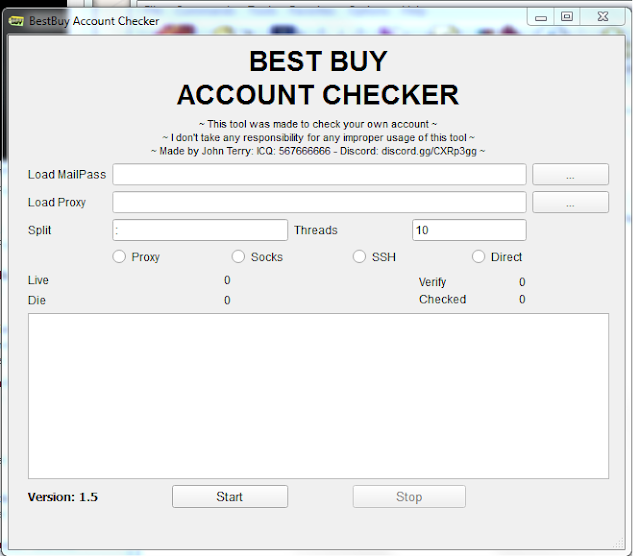Focus the Load MailPass text field
640x556 pixels.
319,174
